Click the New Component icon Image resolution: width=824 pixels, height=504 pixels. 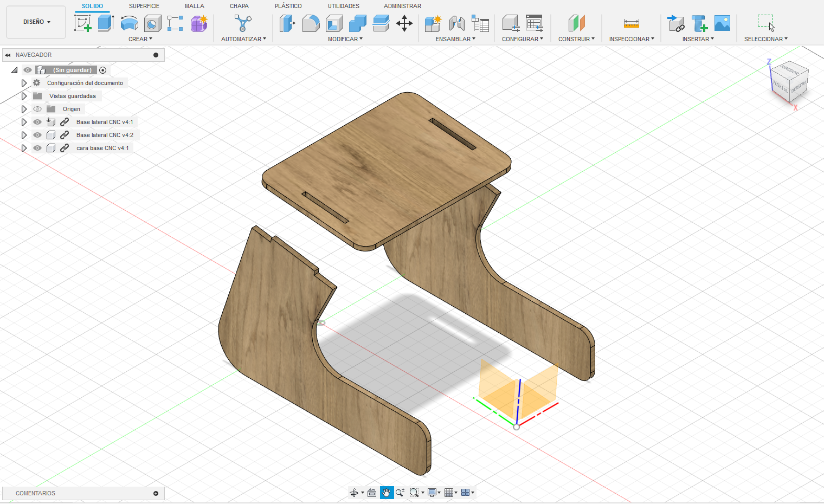click(x=433, y=23)
